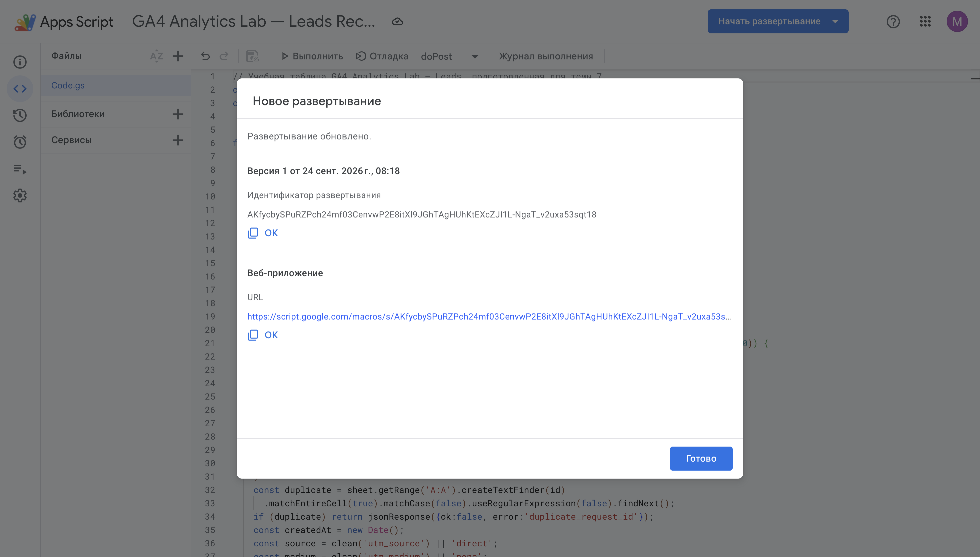The width and height of the screenshot is (980, 557).
Task: Click the Готово button in dialog
Action: coord(701,458)
